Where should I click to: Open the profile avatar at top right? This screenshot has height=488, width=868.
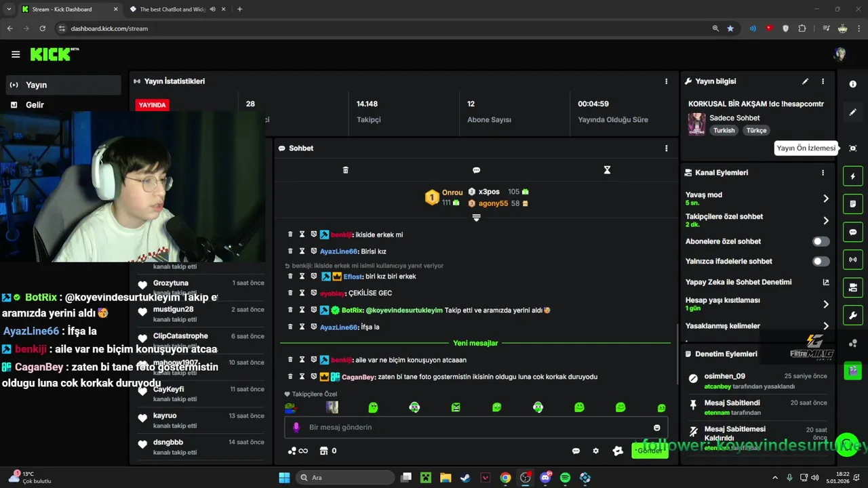(840, 54)
